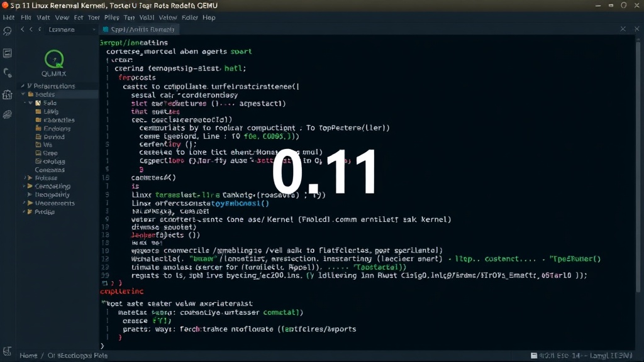Click the folder icon of the 'Fols' row

pos(38,103)
